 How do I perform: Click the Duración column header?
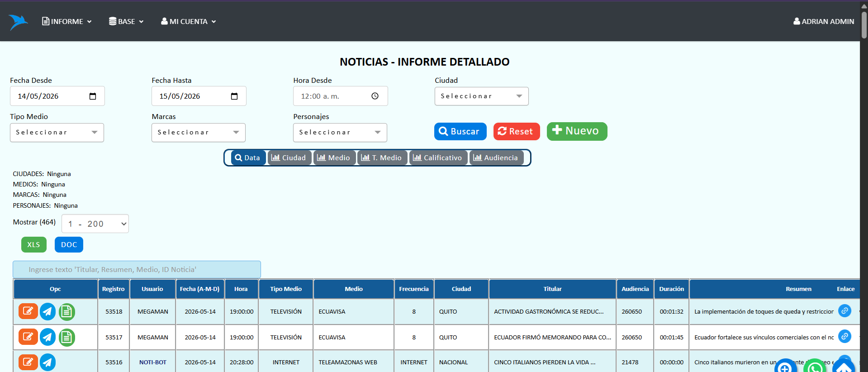click(x=672, y=289)
